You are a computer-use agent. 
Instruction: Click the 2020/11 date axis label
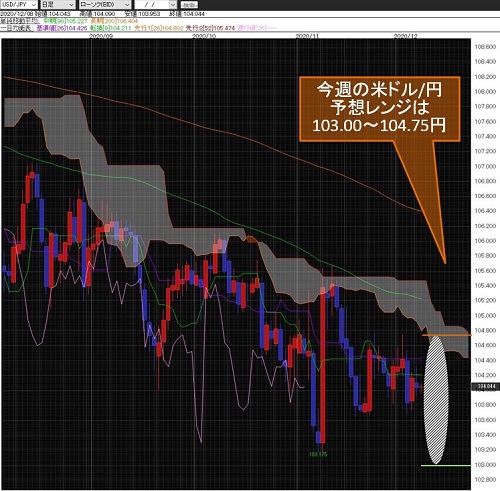pyautogui.click(x=307, y=36)
